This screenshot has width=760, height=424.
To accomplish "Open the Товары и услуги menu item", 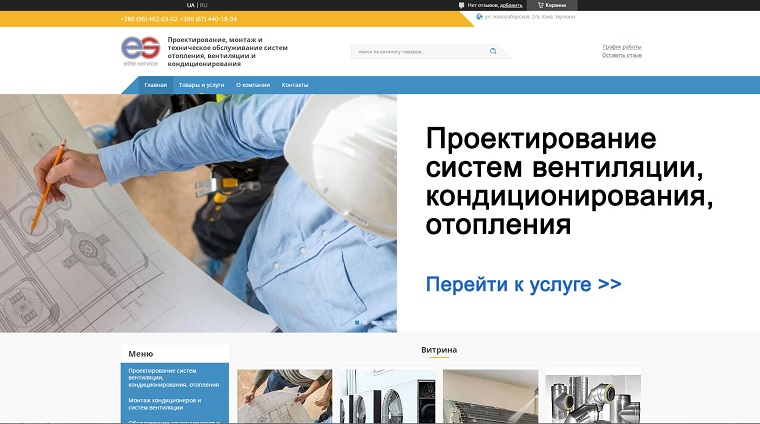I will pos(202,85).
